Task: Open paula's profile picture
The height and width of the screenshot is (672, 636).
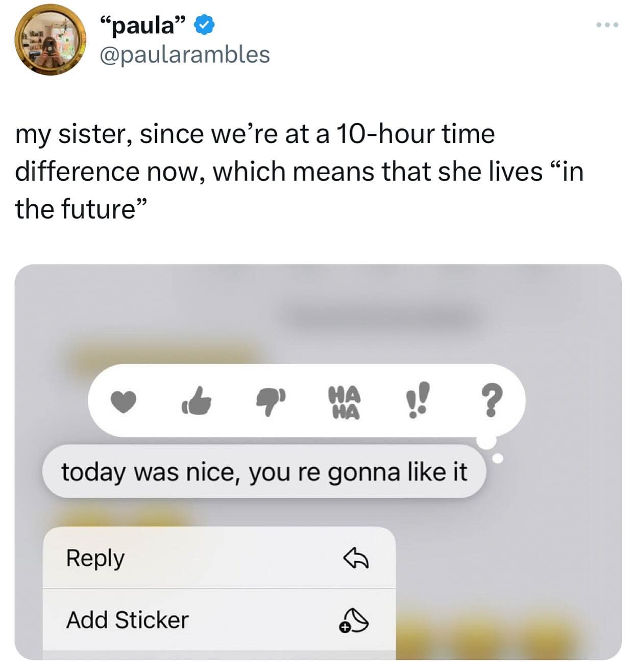Action: pyautogui.click(x=50, y=40)
